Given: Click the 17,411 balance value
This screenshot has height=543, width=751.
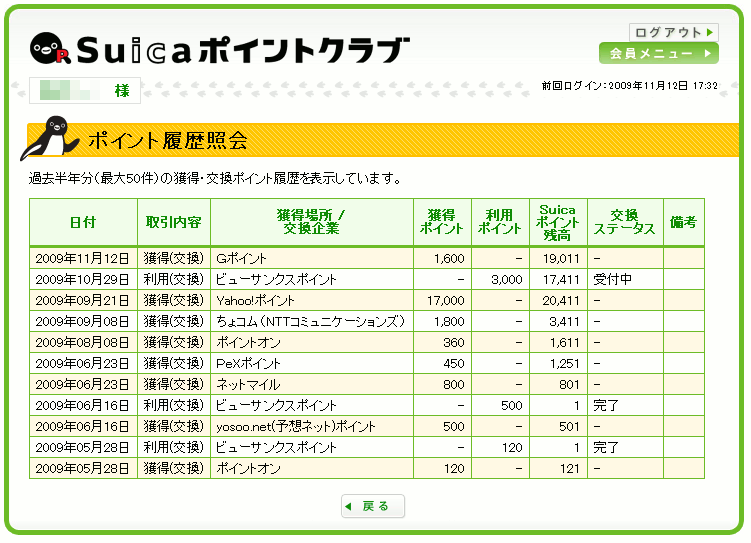Looking at the screenshot, I should point(561,280).
